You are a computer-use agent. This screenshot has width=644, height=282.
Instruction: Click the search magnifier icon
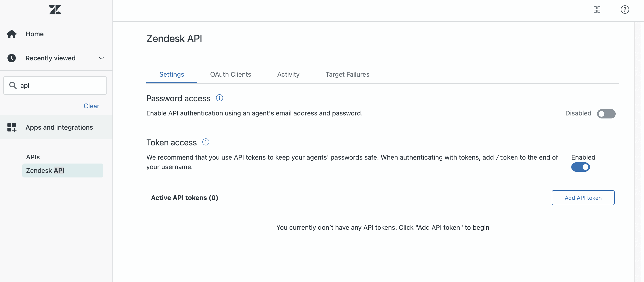coord(13,85)
